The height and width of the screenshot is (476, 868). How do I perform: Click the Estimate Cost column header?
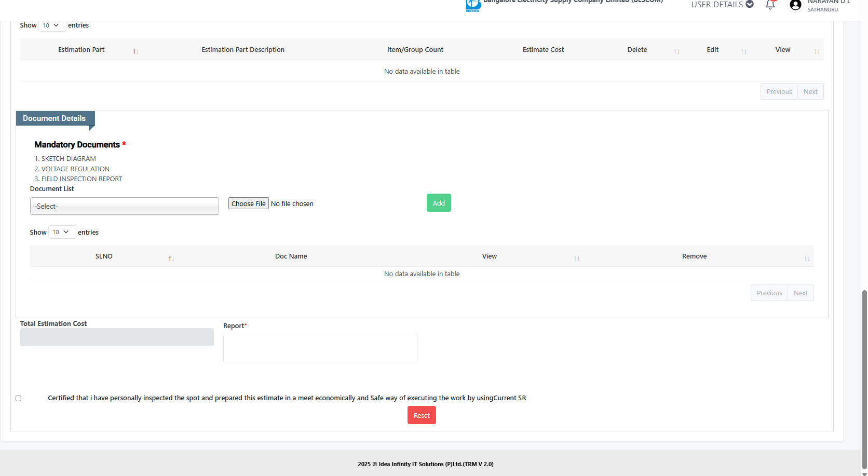[543, 50]
